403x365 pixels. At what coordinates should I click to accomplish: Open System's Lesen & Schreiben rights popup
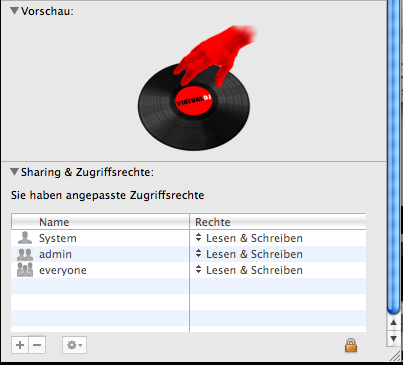click(249, 238)
